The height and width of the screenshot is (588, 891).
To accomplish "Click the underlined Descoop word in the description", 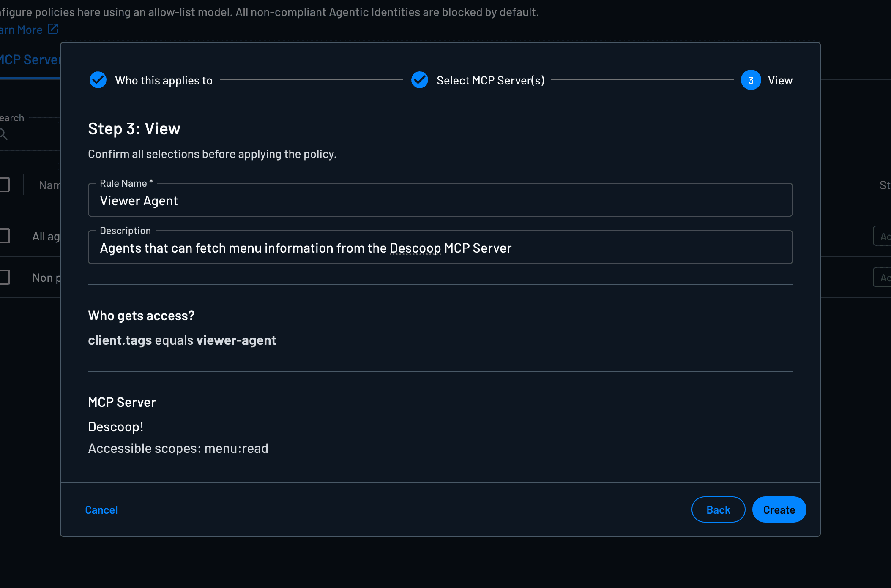I will coord(415,248).
